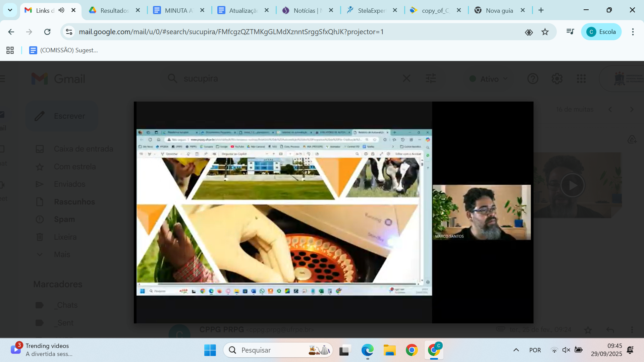Open Microsoft Edge from the taskbar

tap(367, 350)
